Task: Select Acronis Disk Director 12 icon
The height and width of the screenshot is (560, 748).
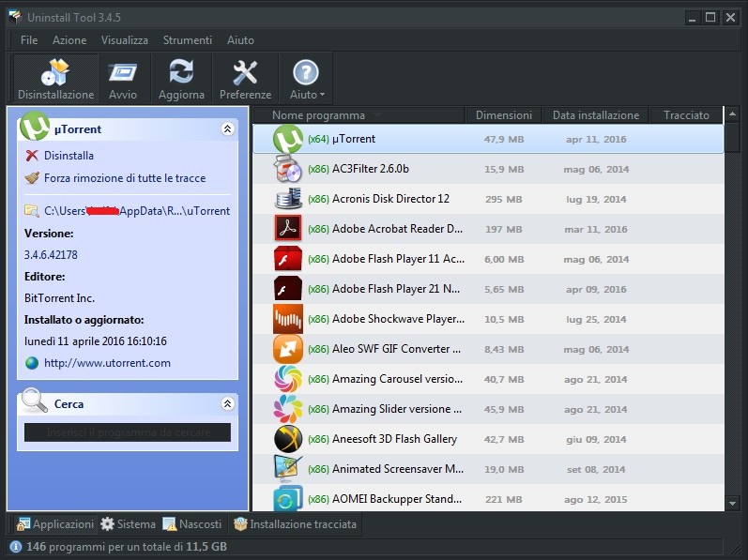Action: tap(287, 199)
